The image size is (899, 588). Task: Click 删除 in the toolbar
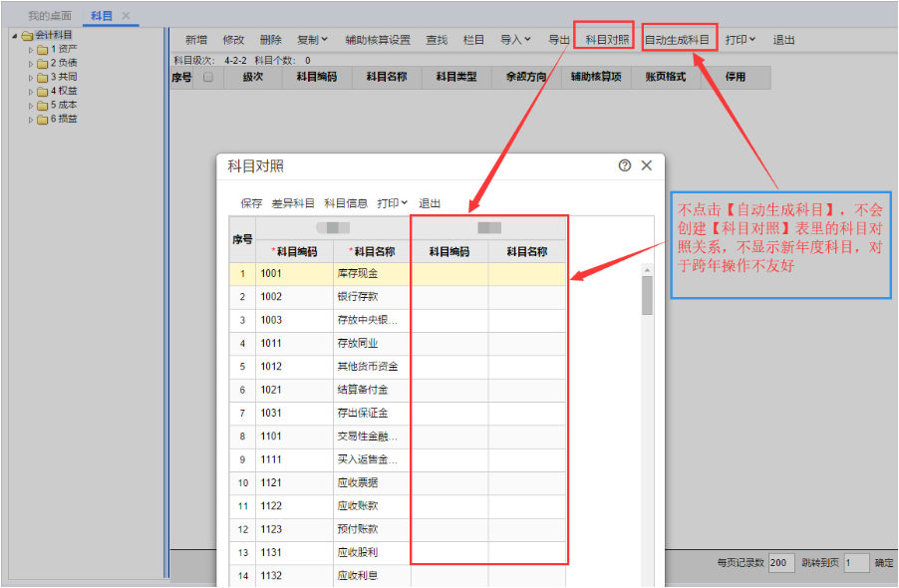(x=271, y=40)
